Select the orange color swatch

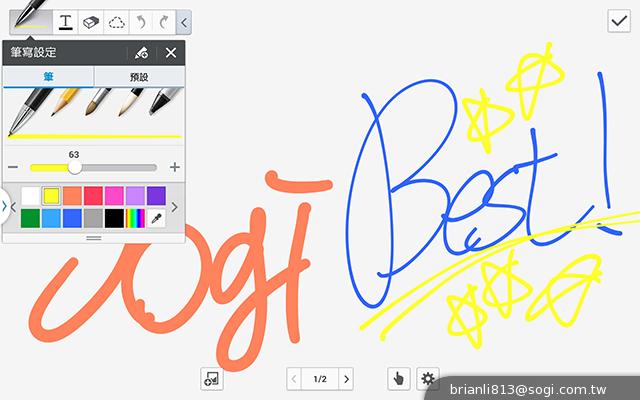point(72,196)
